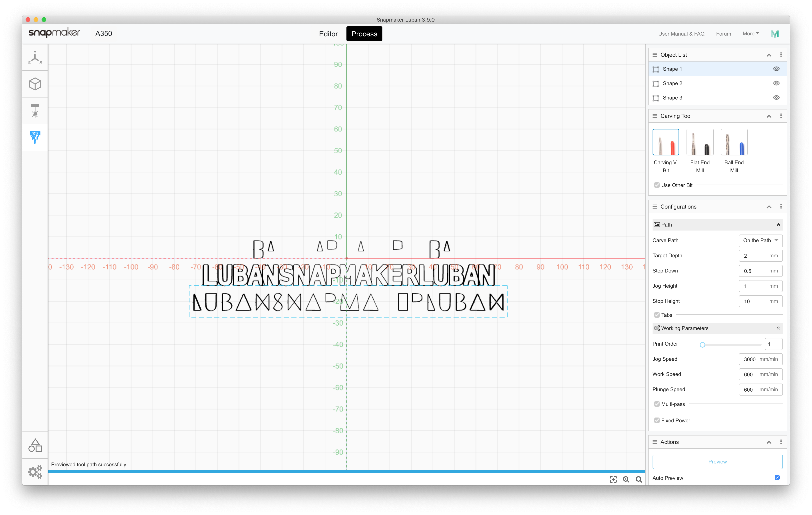Screen dimensions: 812x515
Task: Open the Laser module icon in the sidebar
Action: 35,110
